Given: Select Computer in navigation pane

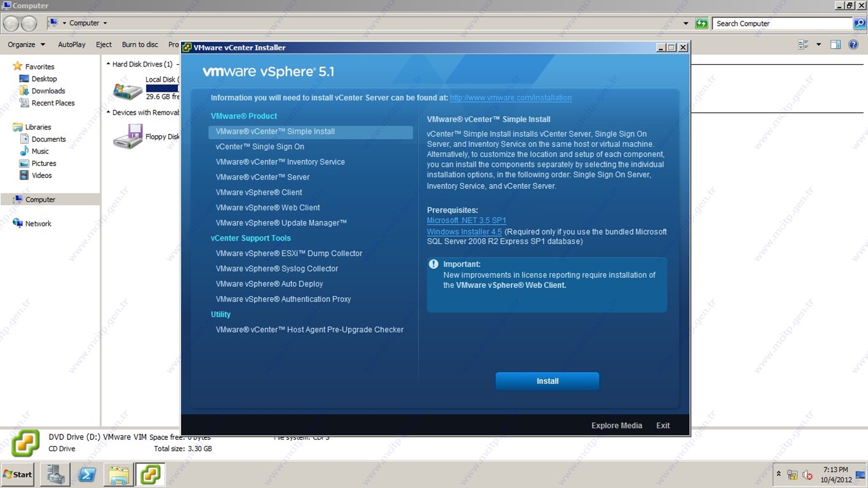Looking at the screenshot, I should coord(51,200).
